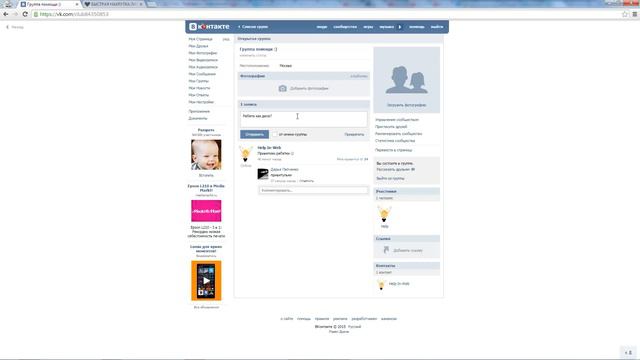Click 'выйти' in the header
The image size is (640, 360).
tap(437, 27)
